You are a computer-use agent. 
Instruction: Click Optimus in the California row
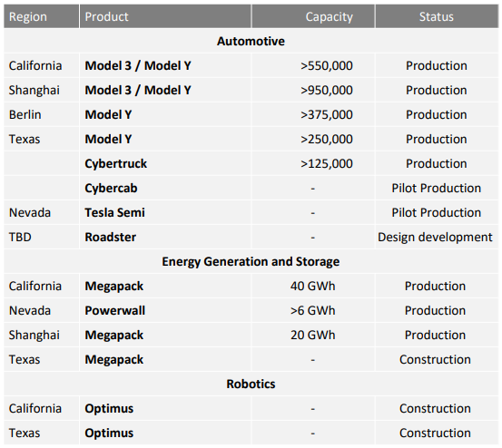pos(109,409)
